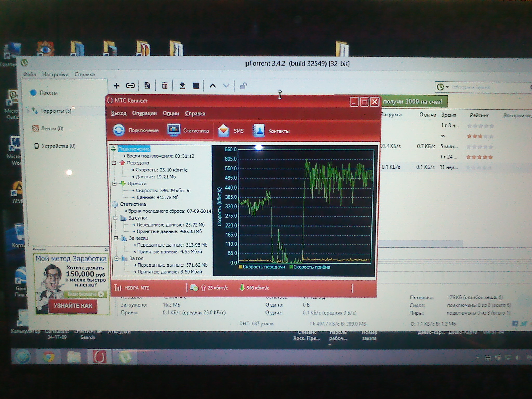Open the SMS section in MTS Connect

[231, 130]
